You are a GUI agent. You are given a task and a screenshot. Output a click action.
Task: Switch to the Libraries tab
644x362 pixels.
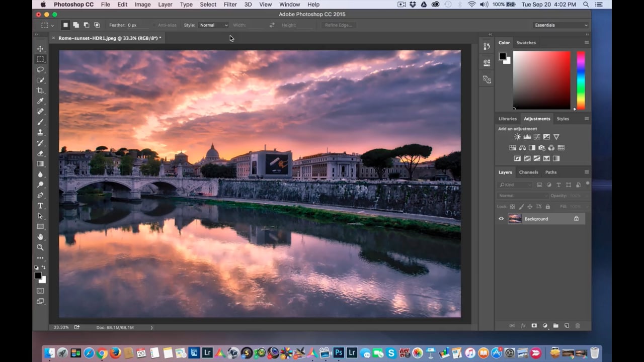(508, 119)
